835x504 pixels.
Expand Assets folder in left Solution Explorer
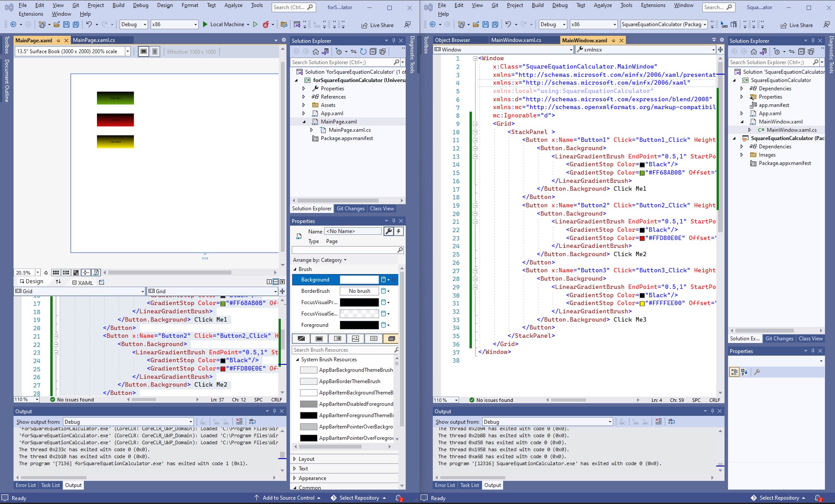tap(304, 105)
